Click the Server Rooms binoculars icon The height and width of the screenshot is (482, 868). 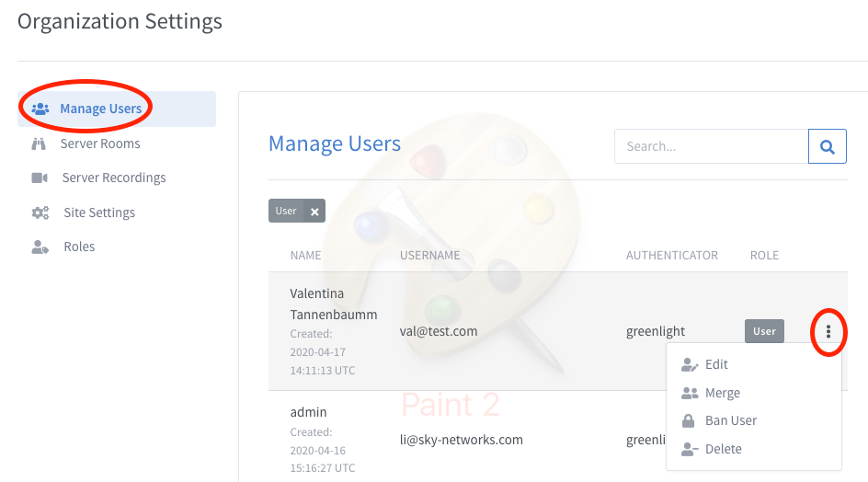(x=39, y=144)
